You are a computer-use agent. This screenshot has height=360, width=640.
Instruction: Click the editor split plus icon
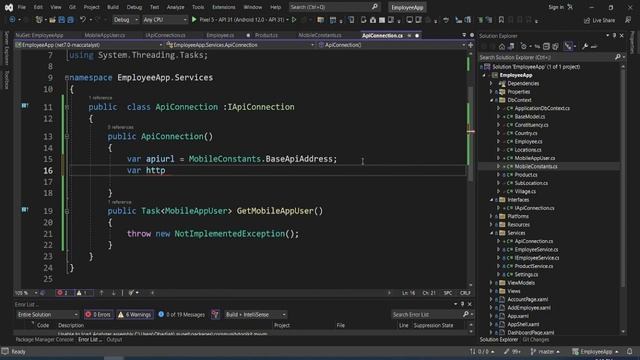tap(471, 45)
